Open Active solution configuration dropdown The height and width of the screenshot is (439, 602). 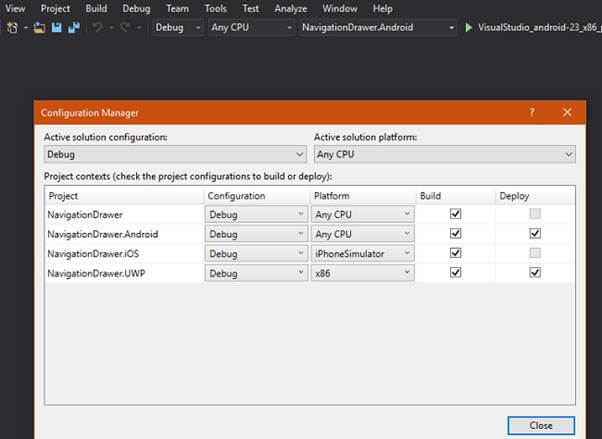175,154
